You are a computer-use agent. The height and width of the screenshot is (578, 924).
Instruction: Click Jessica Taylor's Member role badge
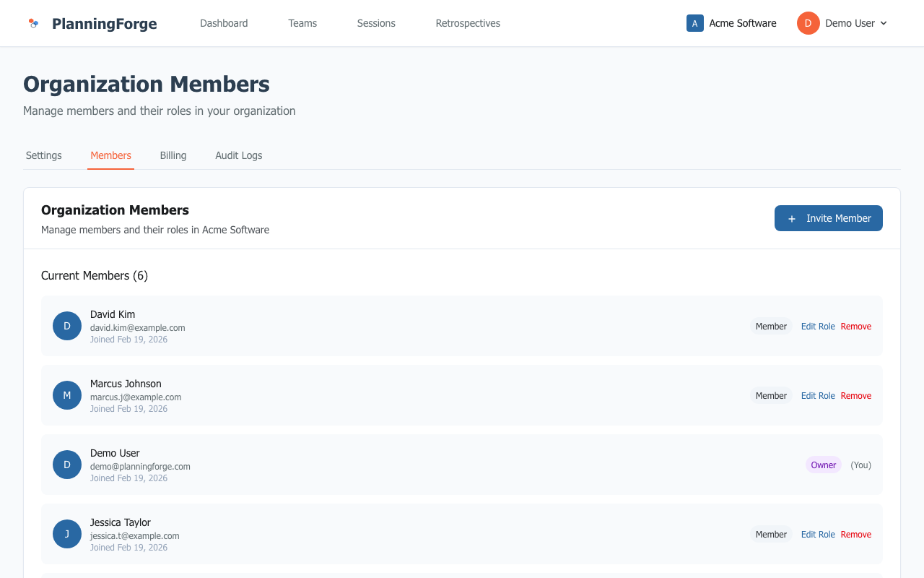pyautogui.click(x=771, y=534)
